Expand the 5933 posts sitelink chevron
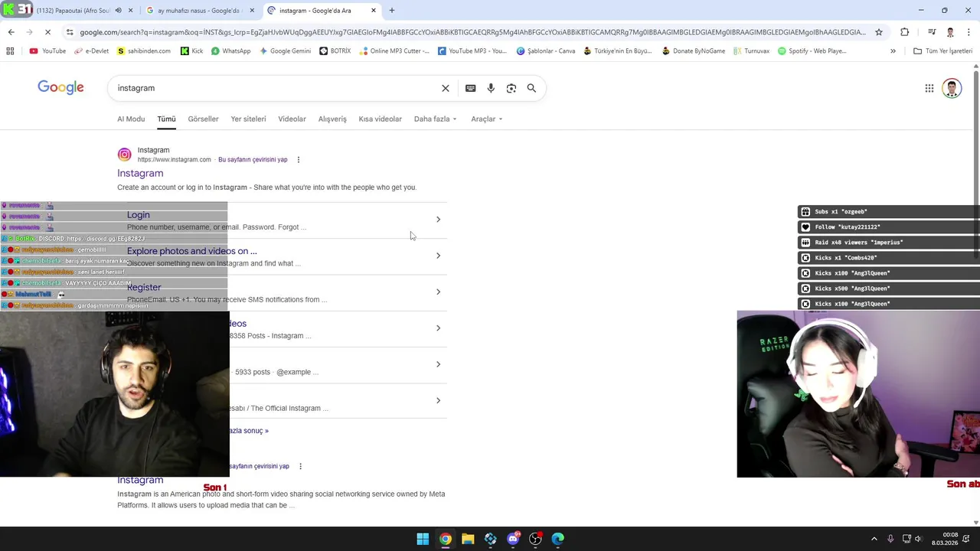Viewport: 980px width, 551px height. click(438, 364)
